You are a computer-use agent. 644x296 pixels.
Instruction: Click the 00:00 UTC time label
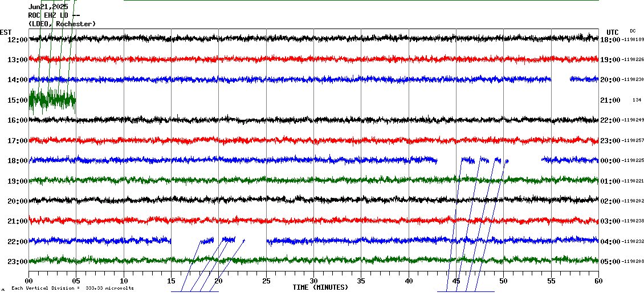coord(610,161)
